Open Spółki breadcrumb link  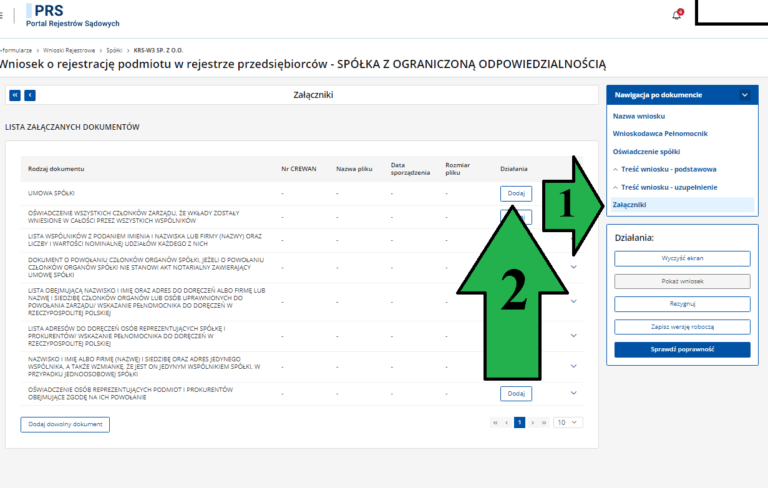pos(114,50)
